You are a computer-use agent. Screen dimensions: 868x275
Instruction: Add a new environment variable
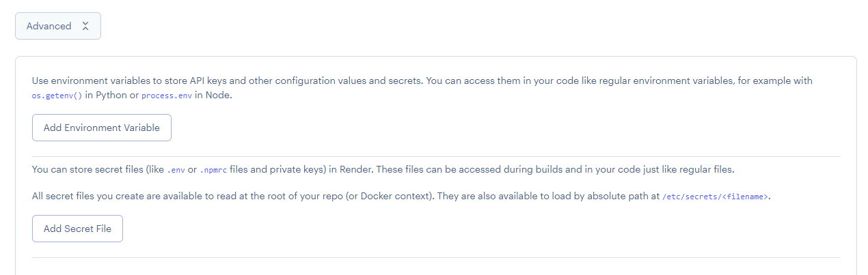click(102, 128)
